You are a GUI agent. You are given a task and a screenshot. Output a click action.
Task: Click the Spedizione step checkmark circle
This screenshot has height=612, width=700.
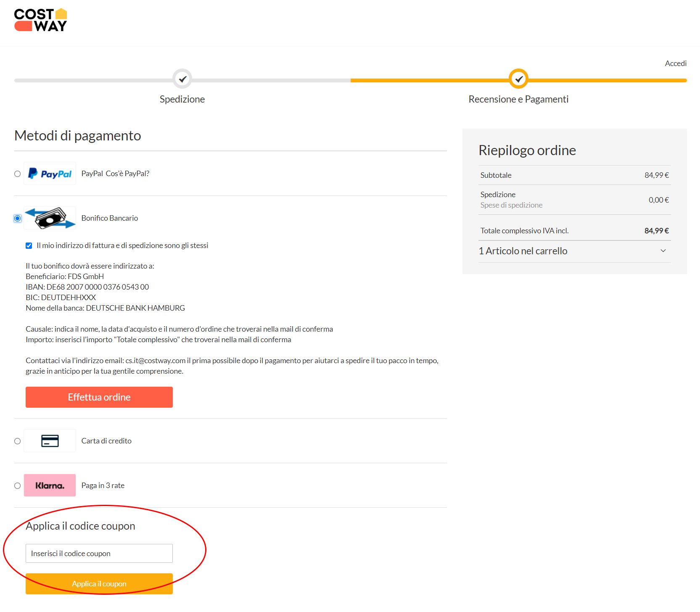(182, 79)
